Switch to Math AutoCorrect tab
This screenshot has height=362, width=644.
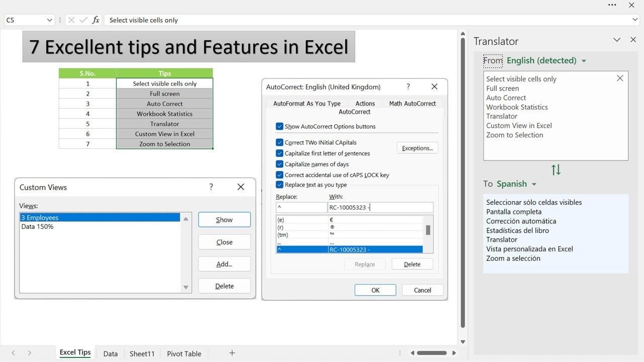click(x=413, y=103)
